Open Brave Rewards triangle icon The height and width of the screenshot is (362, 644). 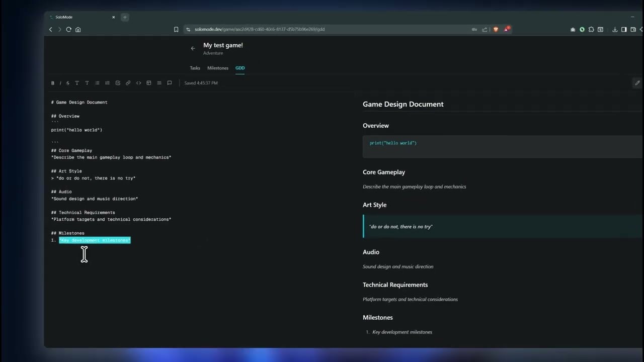tap(507, 29)
